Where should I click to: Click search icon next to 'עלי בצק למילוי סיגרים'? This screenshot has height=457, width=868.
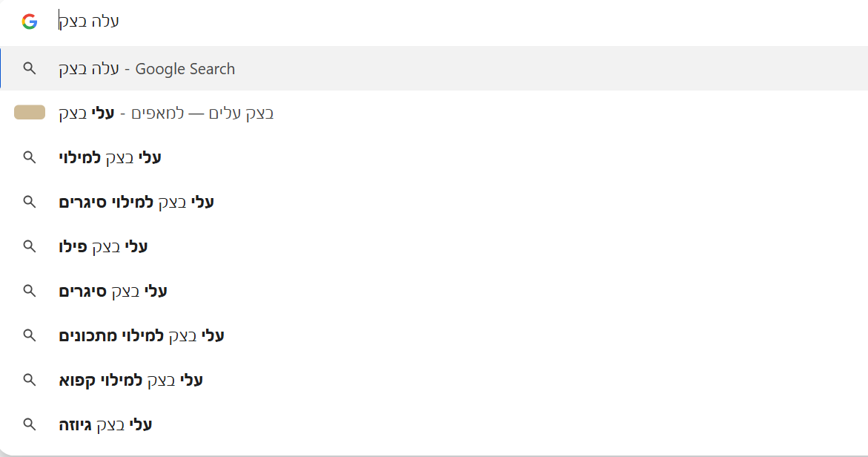pos(30,202)
